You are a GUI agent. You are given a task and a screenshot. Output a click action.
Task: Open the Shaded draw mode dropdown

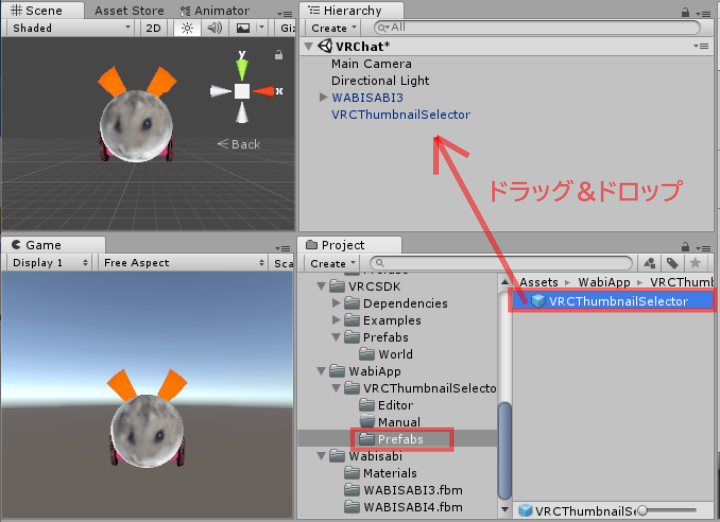[70, 28]
